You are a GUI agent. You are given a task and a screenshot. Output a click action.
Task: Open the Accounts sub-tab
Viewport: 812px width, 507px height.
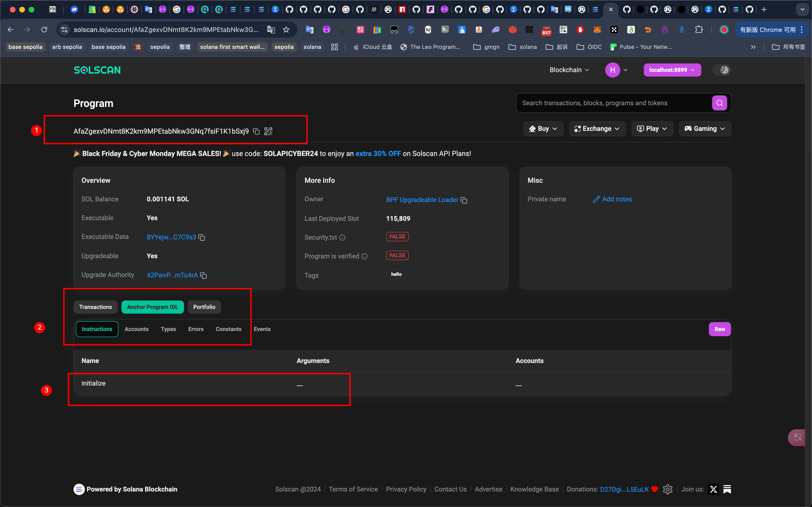pos(137,329)
